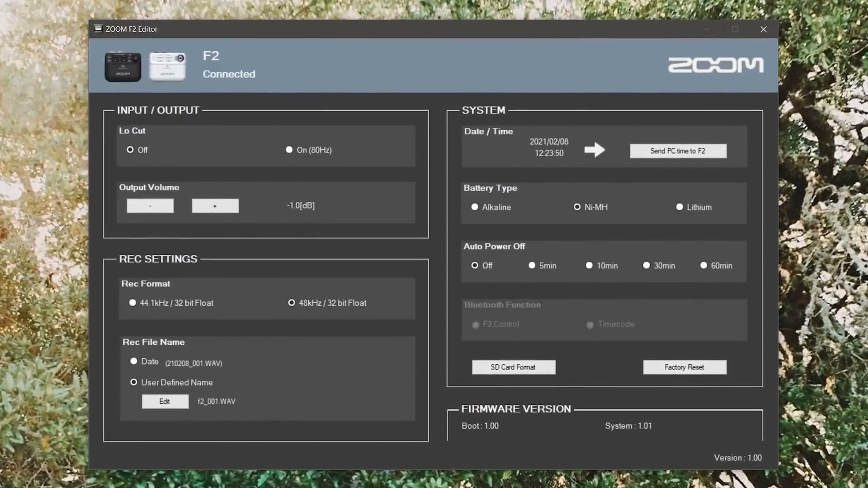Set Auto Power Off to 5min
Screen dimensions: 868x488
[542, 265]
